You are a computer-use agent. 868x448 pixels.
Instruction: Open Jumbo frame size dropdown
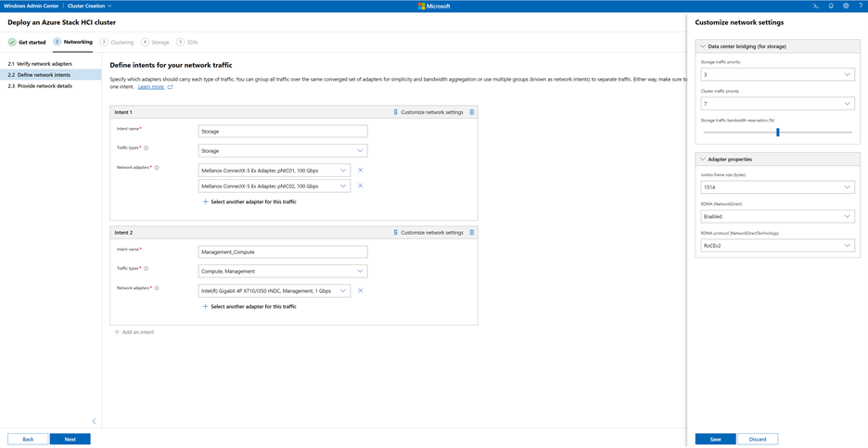point(777,187)
